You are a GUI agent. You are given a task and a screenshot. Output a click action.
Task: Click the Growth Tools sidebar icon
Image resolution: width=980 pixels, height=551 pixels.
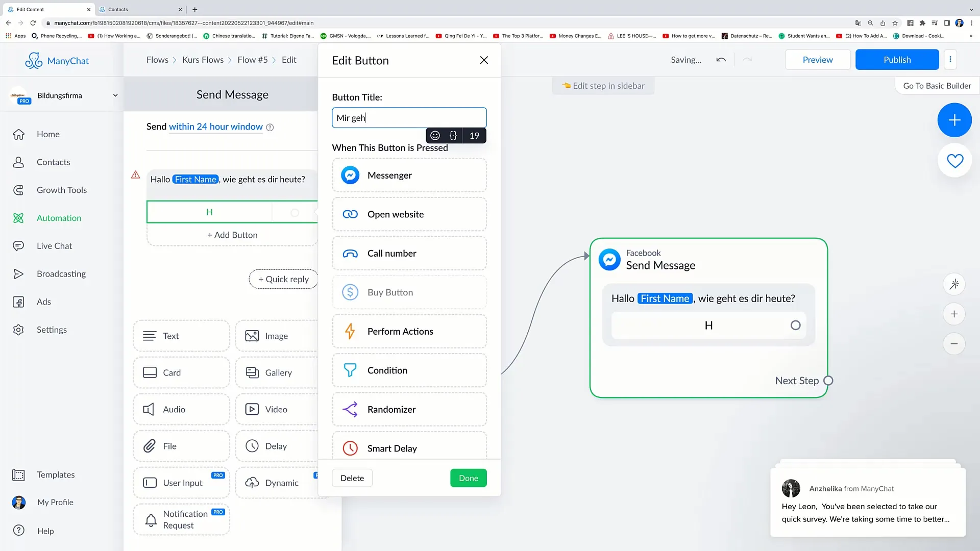(18, 190)
